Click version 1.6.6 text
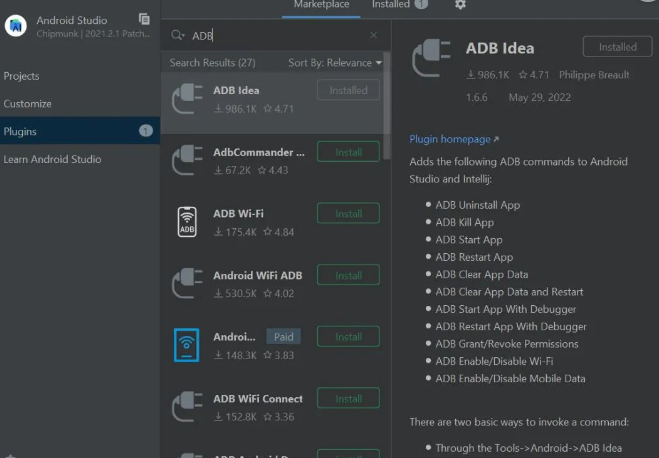Viewport: 659px width, 458px height. (x=477, y=97)
